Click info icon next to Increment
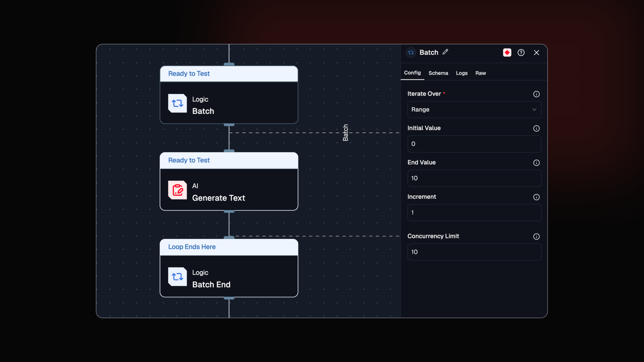The height and width of the screenshot is (362, 644). click(x=536, y=197)
